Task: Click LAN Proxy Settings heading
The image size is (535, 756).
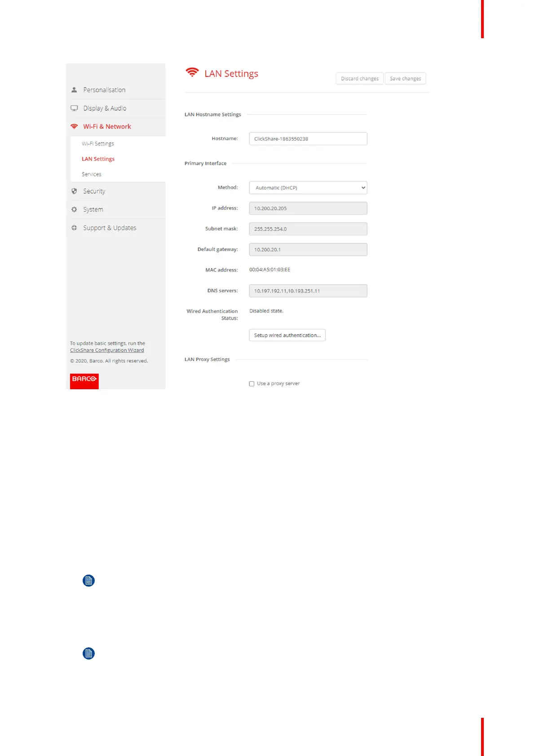Action: point(207,360)
